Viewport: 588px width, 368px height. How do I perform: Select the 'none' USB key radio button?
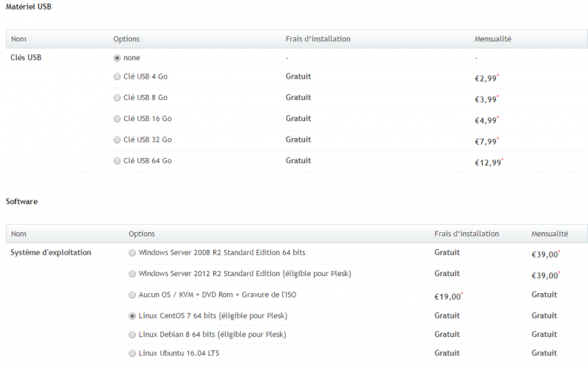pos(117,58)
